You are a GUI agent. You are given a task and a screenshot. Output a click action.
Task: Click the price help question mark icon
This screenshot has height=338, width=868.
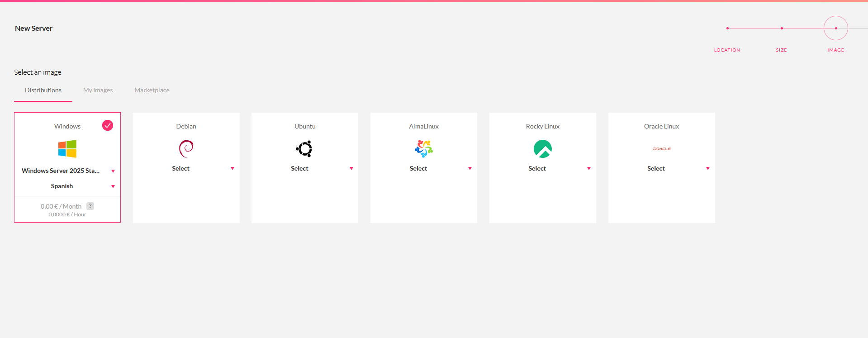tap(90, 206)
